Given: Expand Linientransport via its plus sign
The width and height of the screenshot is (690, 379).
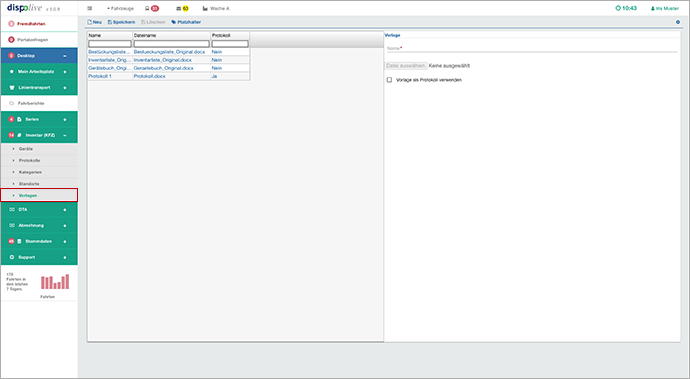Looking at the screenshot, I should coord(65,88).
